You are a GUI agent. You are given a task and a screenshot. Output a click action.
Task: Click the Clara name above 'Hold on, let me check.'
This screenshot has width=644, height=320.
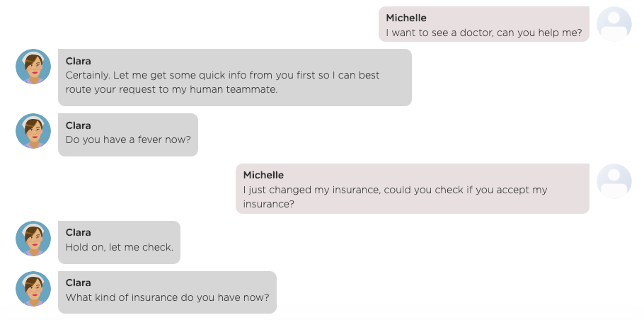click(78, 232)
